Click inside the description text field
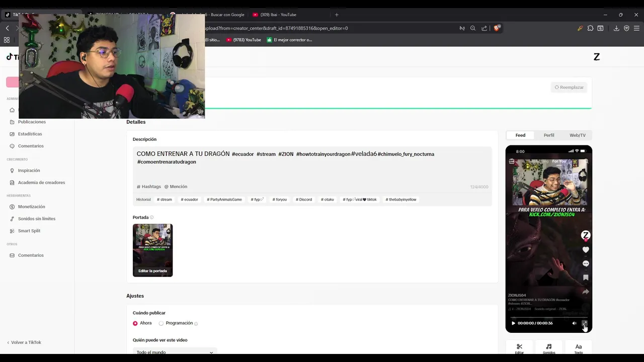 312,164
